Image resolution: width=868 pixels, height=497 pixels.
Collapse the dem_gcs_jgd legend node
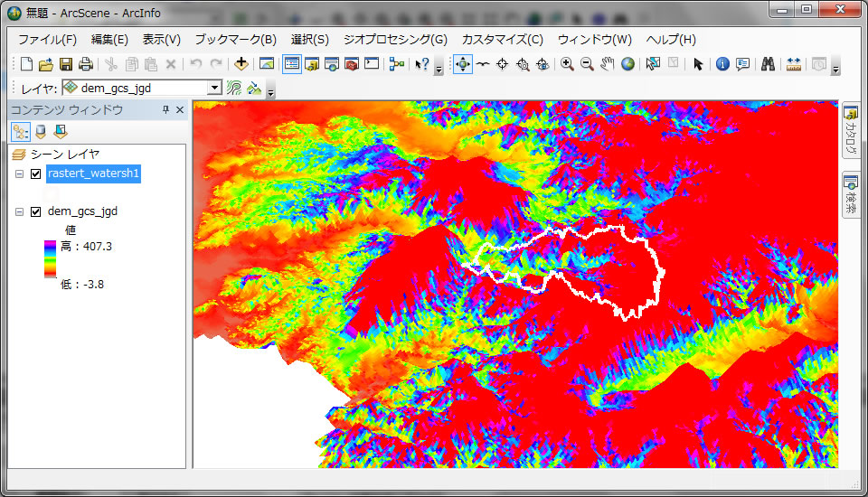tap(19, 211)
